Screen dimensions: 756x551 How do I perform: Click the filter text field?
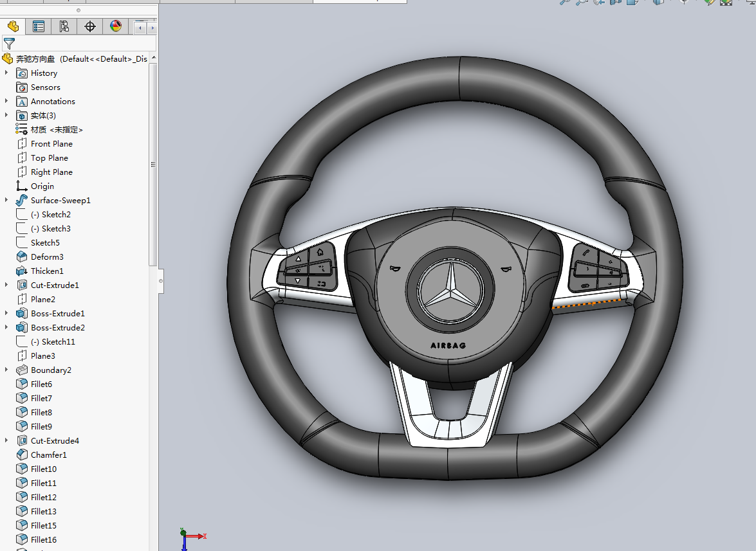pos(86,44)
